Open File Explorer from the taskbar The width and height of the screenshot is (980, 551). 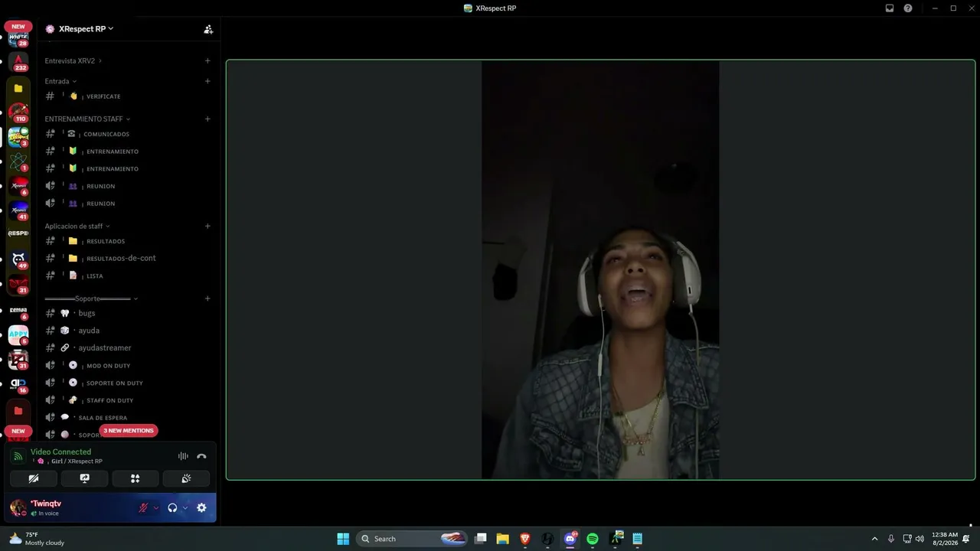(x=502, y=539)
